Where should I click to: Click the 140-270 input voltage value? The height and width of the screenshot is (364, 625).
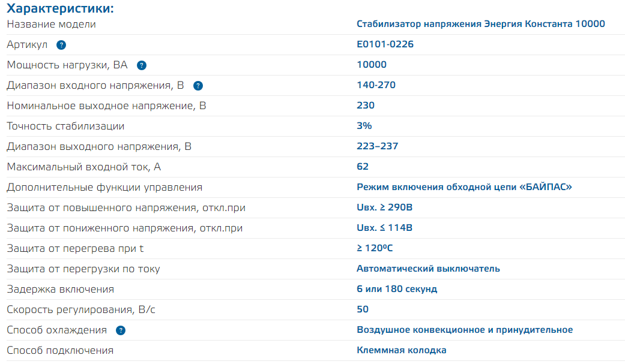click(x=376, y=85)
